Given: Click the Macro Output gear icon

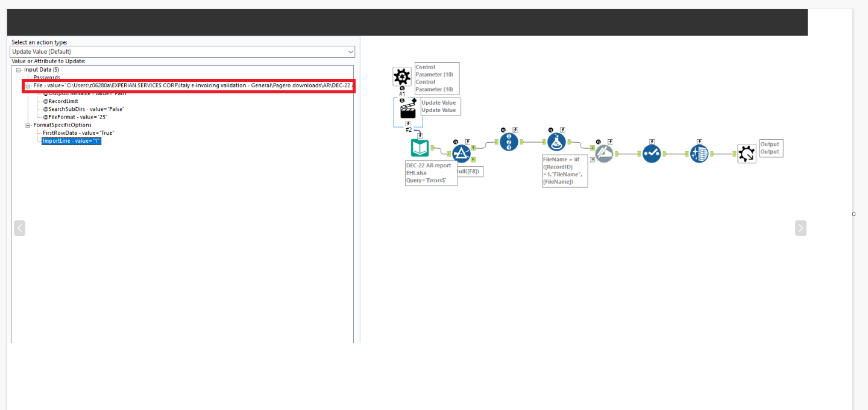Looking at the screenshot, I should [746, 154].
